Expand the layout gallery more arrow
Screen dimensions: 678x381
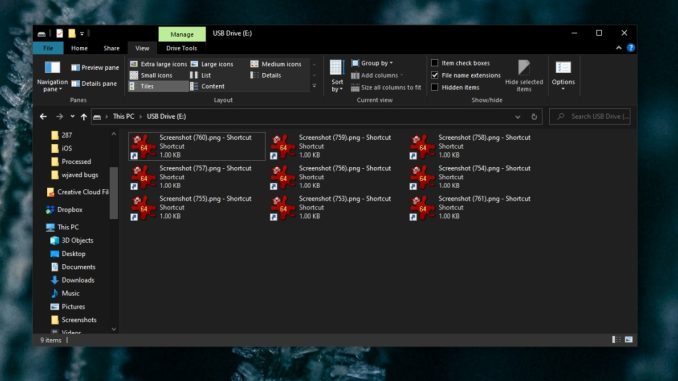click(x=314, y=86)
